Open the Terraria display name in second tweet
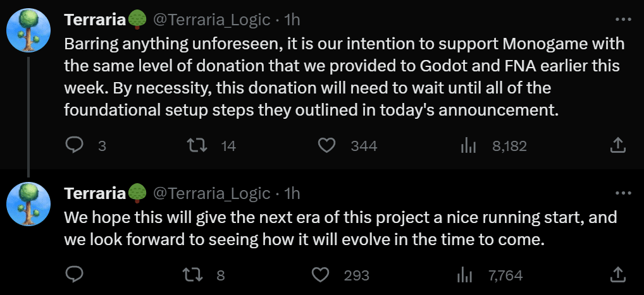This screenshot has width=644, height=295. click(x=95, y=193)
